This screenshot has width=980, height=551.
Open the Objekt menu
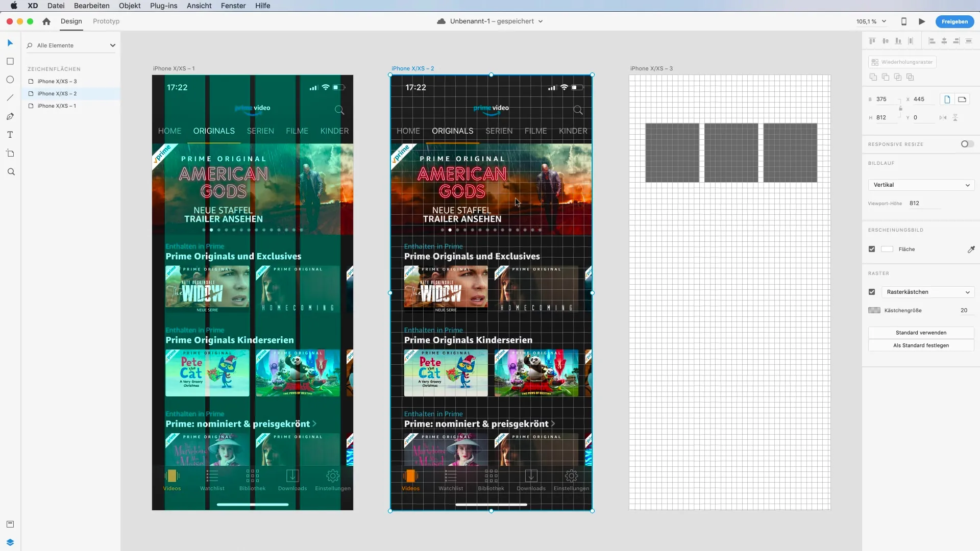(x=130, y=6)
